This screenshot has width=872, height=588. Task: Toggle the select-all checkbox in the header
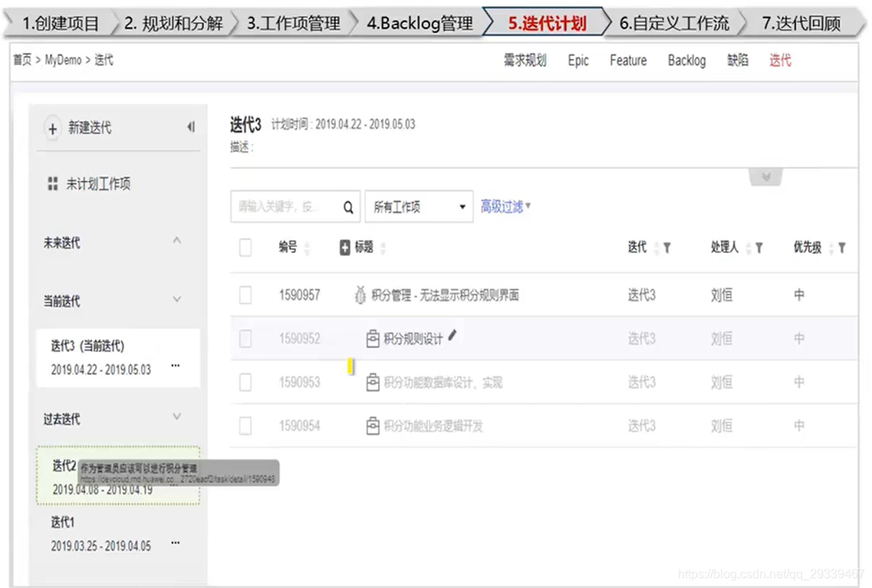point(245,248)
